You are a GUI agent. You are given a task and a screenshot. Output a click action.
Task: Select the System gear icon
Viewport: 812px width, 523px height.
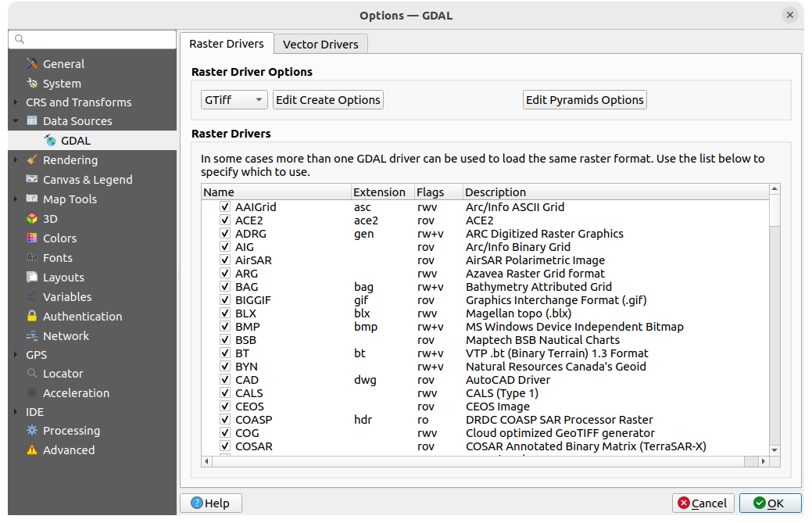point(32,84)
